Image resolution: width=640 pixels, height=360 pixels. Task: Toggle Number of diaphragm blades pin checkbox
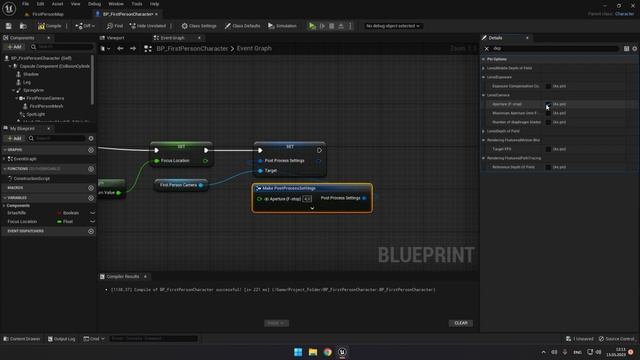(x=548, y=122)
